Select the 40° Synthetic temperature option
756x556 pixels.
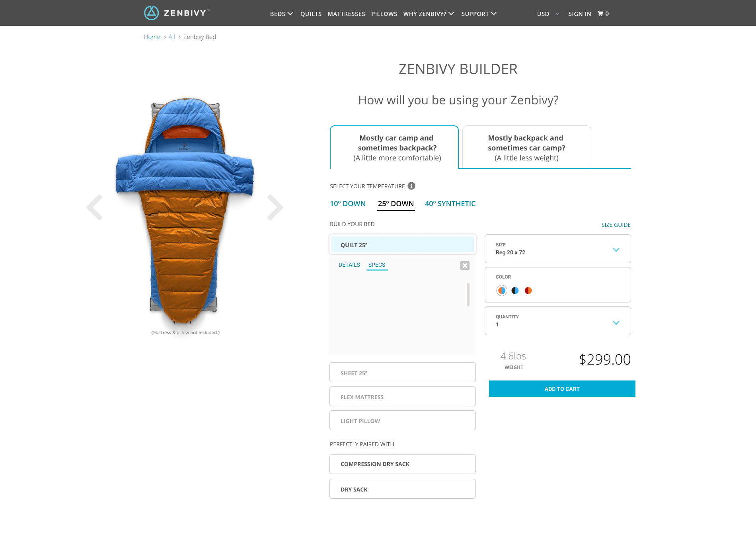[450, 204]
